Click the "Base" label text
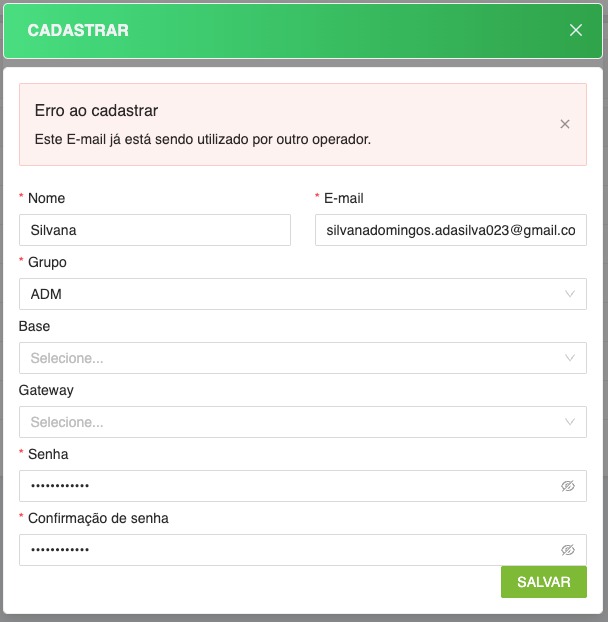The image size is (608, 622). [34, 326]
